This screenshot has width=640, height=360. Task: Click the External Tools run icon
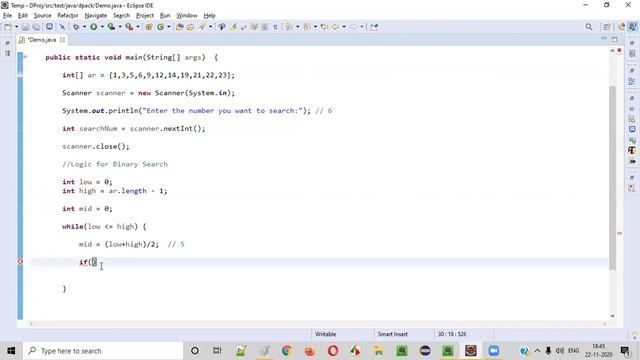[x=129, y=27]
